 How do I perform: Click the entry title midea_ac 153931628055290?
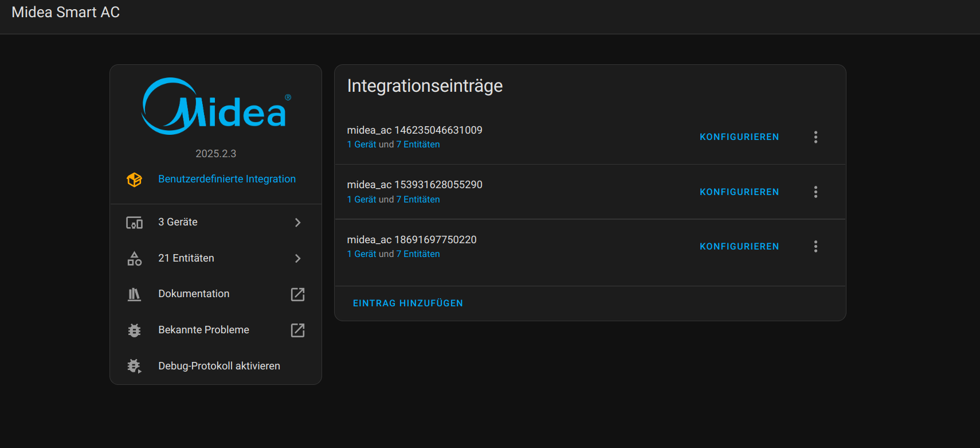pyautogui.click(x=415, y=185)
